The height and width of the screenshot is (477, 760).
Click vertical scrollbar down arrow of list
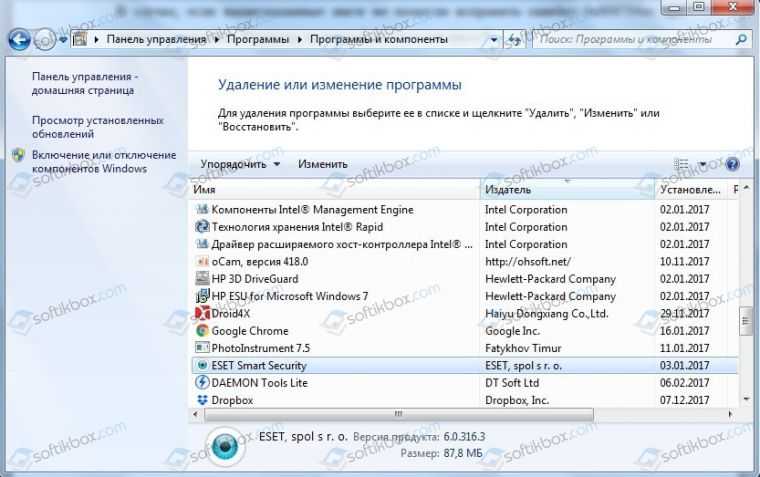746,399
